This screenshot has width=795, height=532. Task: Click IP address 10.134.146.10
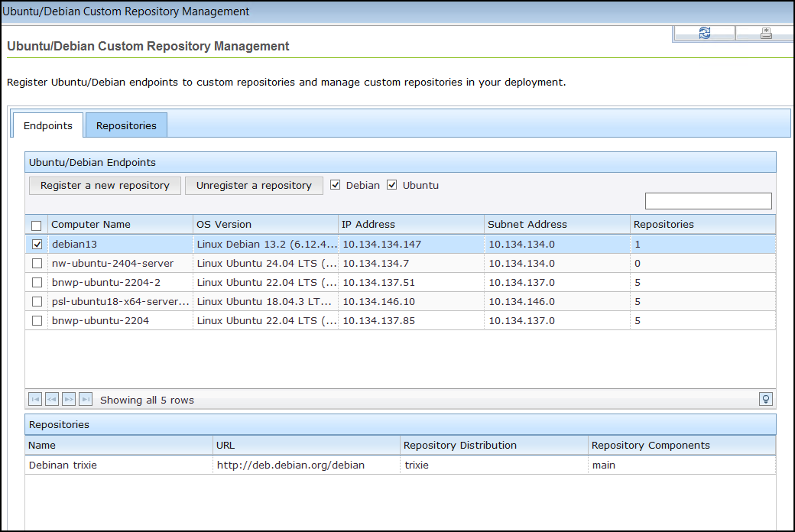pos(378,302)
